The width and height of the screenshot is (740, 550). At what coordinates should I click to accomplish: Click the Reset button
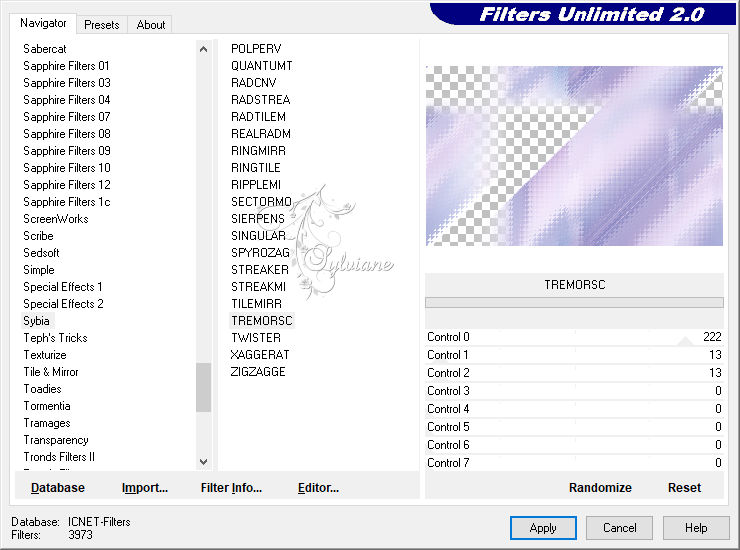[x=684, y=488]
